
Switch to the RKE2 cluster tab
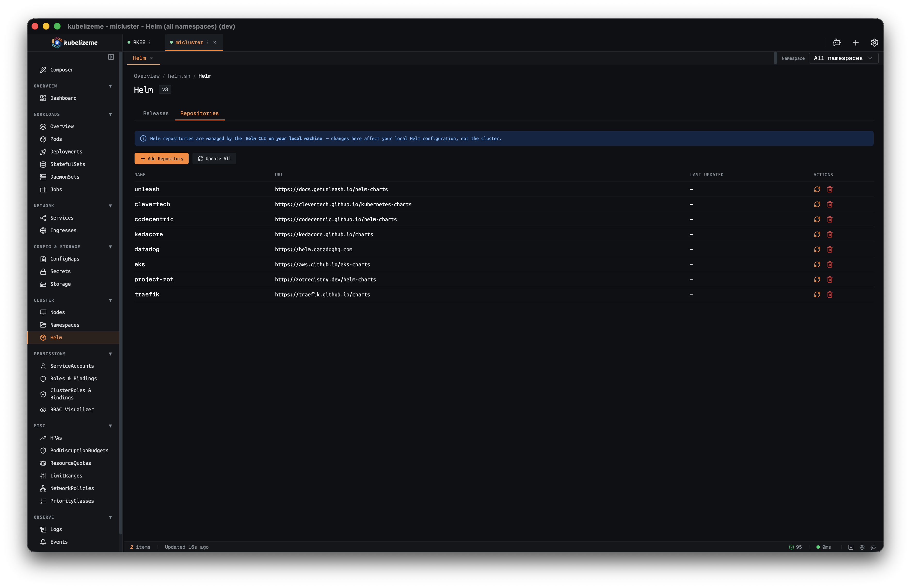point(139,42)
